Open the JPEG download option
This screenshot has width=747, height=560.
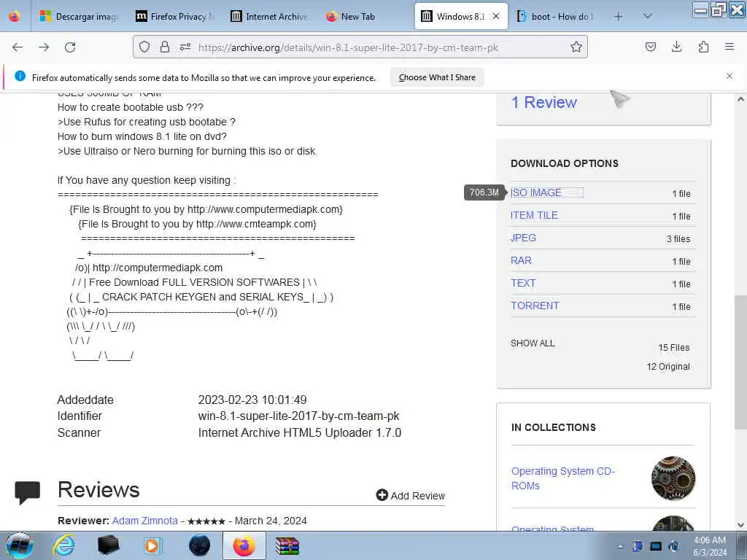[523, 238]
